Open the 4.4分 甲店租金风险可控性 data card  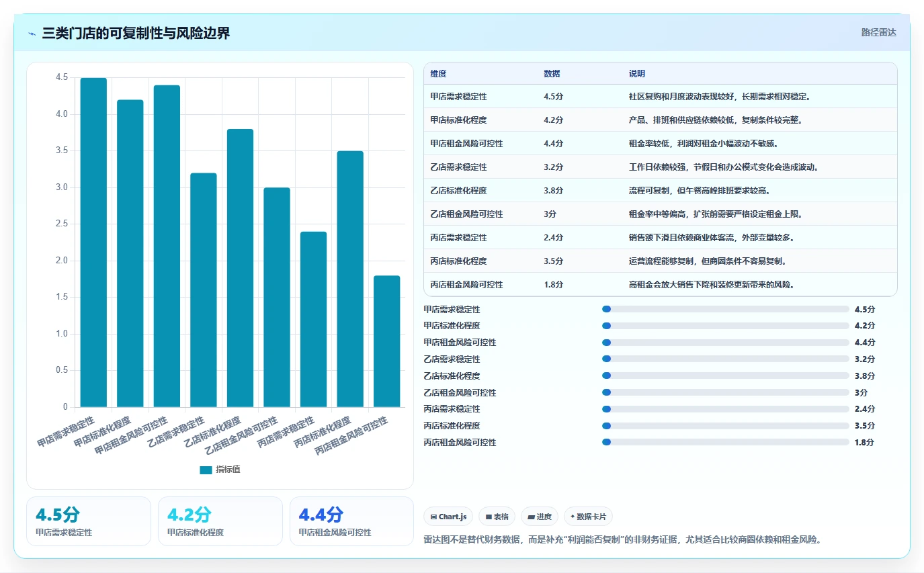pos(352,521)
